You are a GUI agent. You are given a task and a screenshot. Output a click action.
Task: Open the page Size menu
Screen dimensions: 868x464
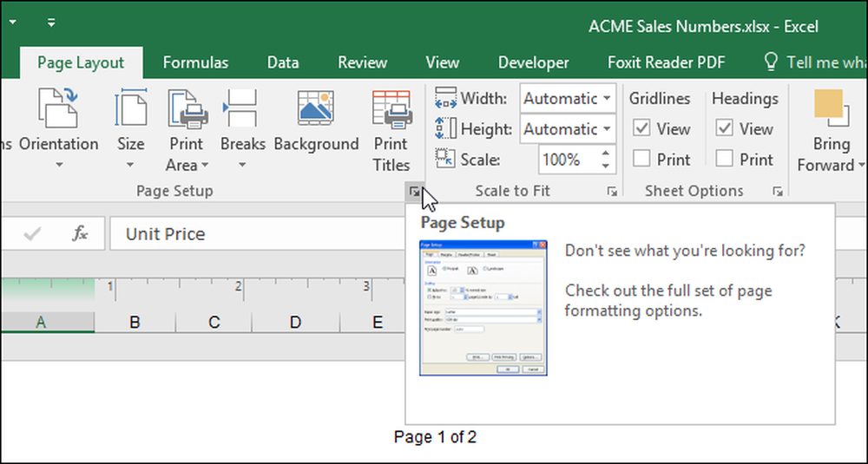point(131,129)
